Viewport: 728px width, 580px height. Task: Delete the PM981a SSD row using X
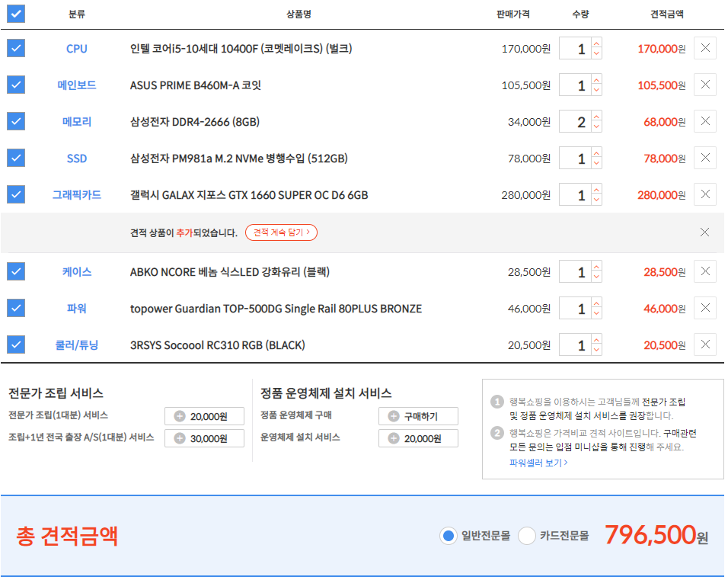coord(705,158)
